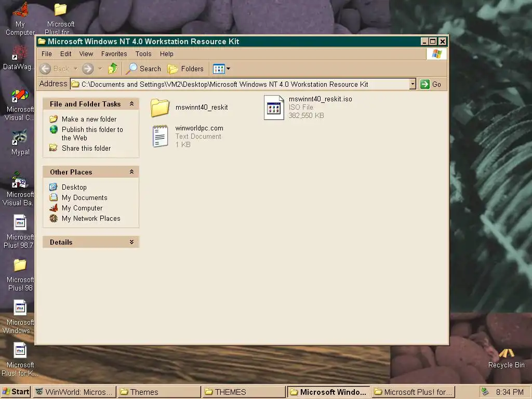This screenshot has height=399, width=532.
Task: Click Share this folder link
Action: pos(86,148)
